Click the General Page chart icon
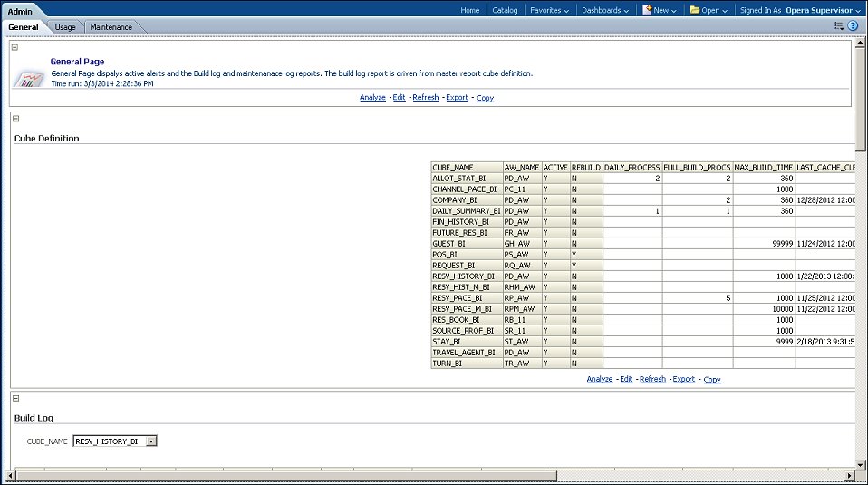The width and height of the screenshot is (868, 485). pyautogui.click(x=30, y=78)
